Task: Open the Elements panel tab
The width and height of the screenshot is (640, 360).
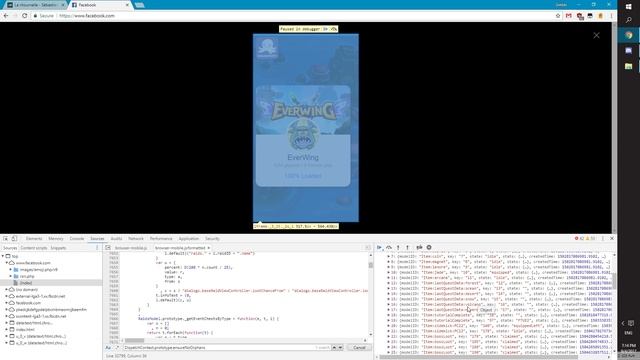Action: click(x=34, y=238)
